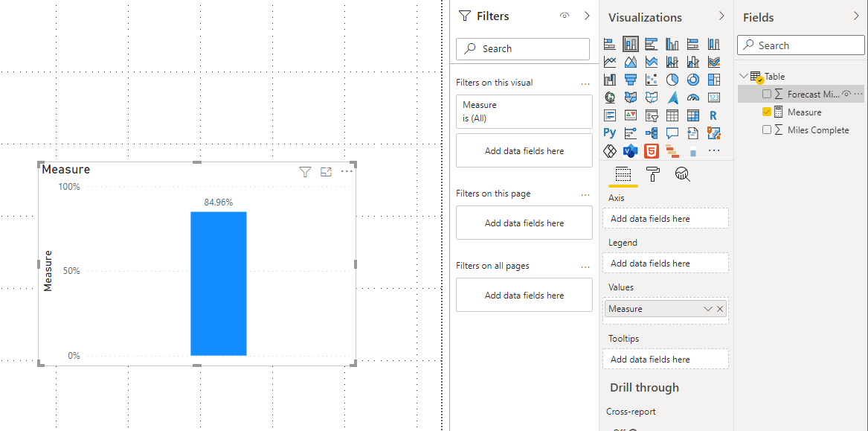Get more visuals via the ellipsis
Image resolution: width=868 pixels, height=431 pixels.
coord(714,150)
